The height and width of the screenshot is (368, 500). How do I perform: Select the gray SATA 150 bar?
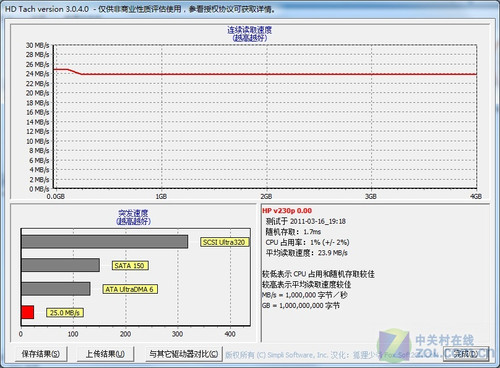tap(61, 265)
